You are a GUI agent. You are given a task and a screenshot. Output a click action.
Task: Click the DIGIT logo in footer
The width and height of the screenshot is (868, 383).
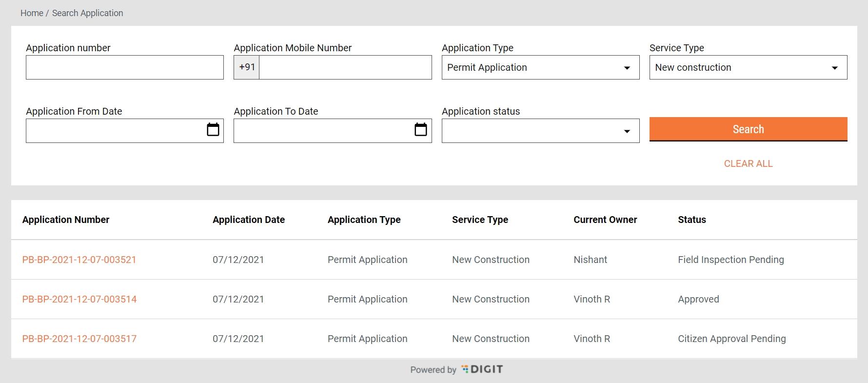(x=482, y=369)
